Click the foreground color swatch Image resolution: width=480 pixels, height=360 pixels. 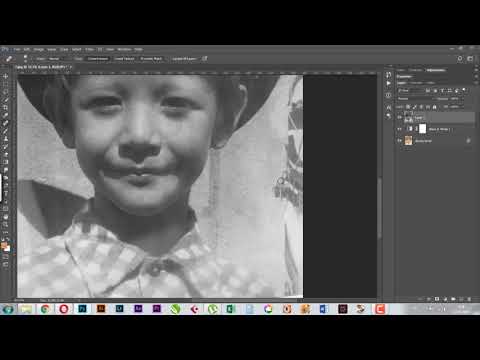pyautogui.click(x=4, y=246)
